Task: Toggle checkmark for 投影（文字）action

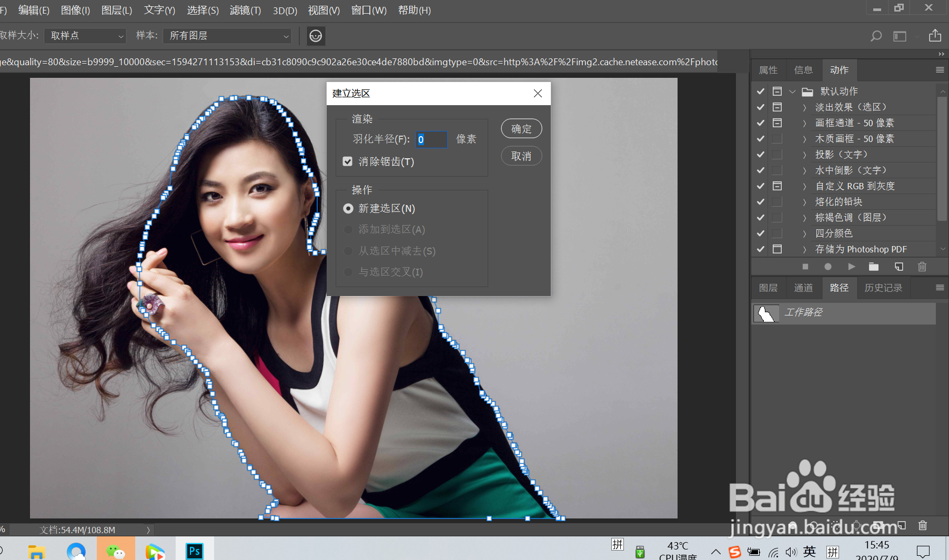Action: [761, 154]
